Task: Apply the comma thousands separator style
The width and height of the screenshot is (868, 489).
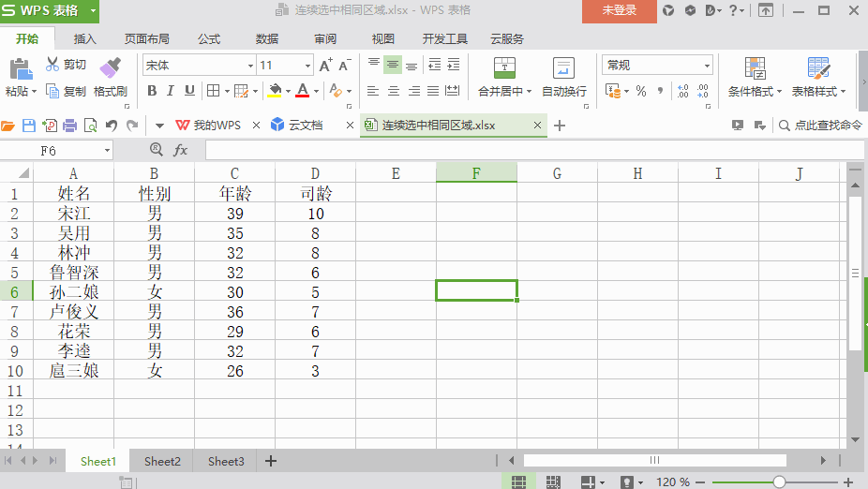Action: [x=661, y=91]
